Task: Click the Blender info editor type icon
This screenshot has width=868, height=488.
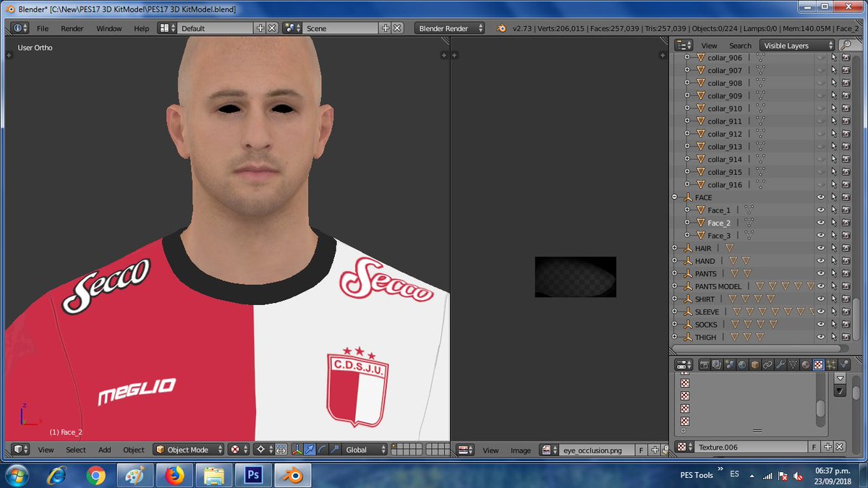Action: (x=21, y=28)
